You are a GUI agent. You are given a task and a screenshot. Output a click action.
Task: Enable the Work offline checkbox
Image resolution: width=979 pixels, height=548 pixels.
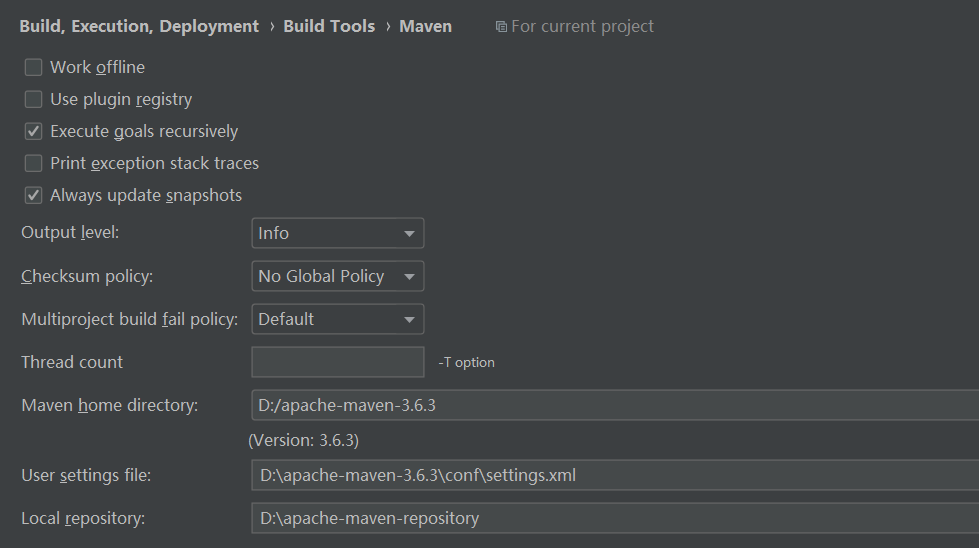tap(33, 67)
